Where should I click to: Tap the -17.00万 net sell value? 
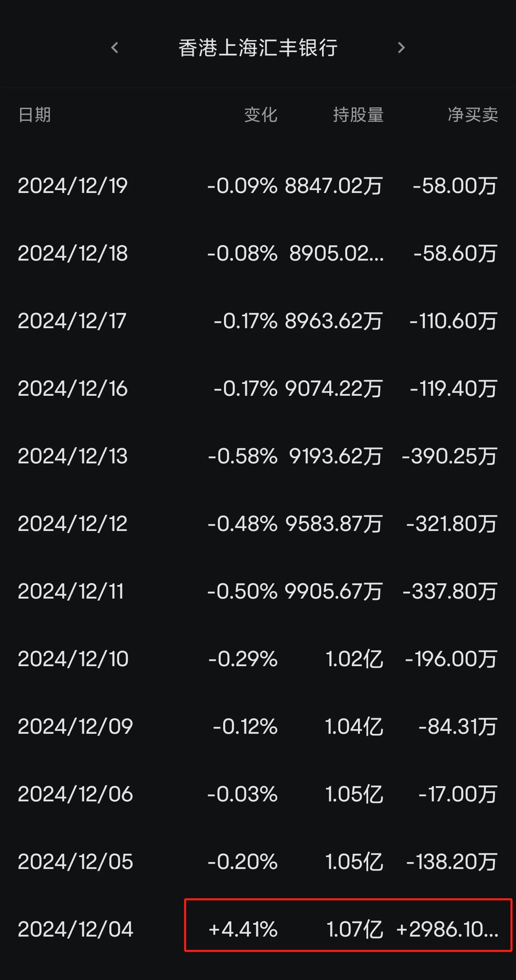pyautogui.click(x=458, y=794)
